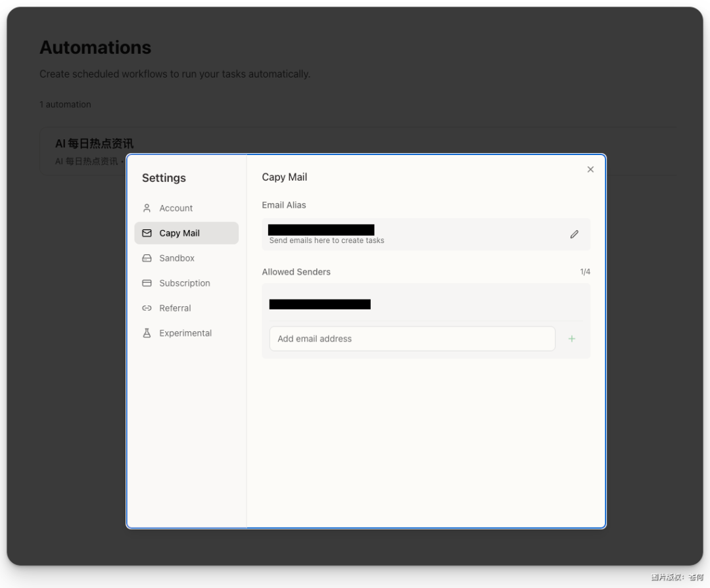
Task: Click the Capy Mail envelope icon
Action: pyautogui.click(x=146, y=233)
